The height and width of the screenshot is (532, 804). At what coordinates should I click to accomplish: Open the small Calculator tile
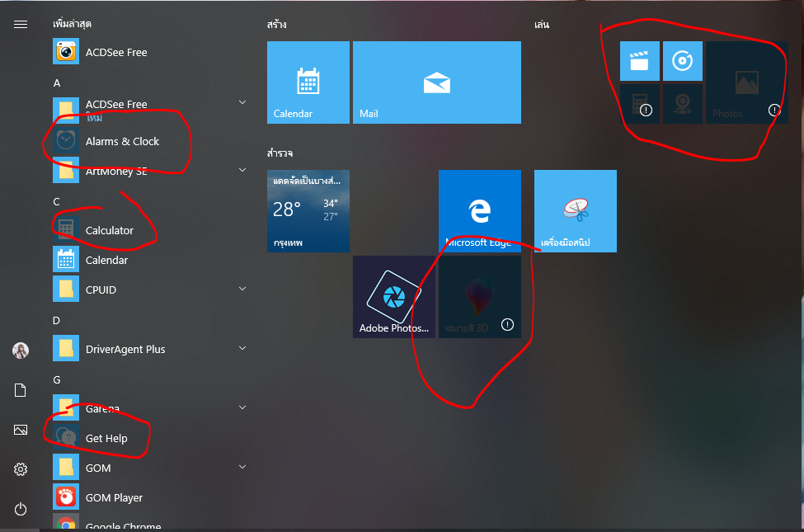coord(639,104)
